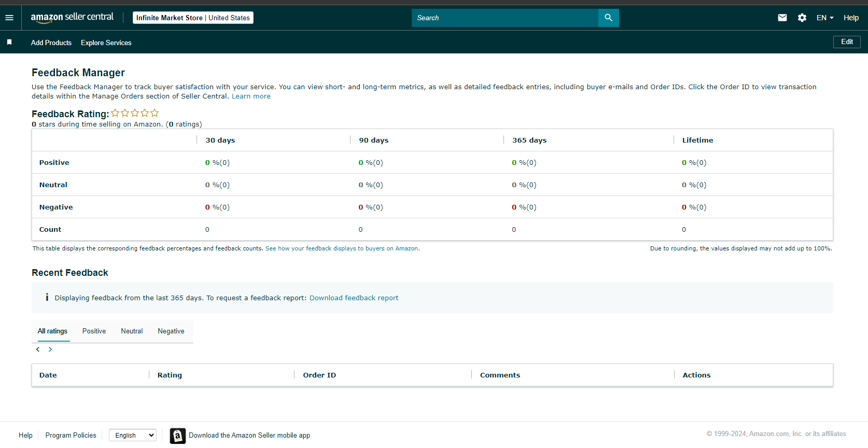Click the Amazon Seller Central logo
Viewport: 868px width, 448px height.
(x=72, y=18)
